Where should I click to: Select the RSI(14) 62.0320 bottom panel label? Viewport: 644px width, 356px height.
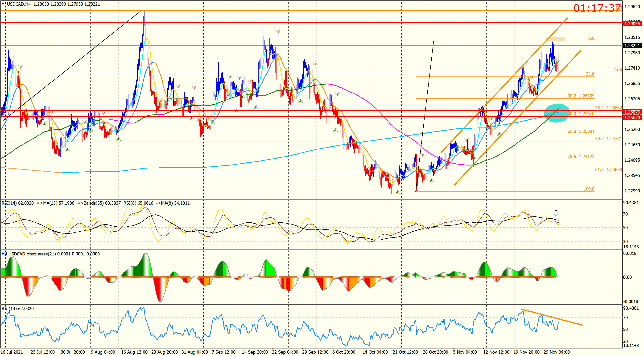[x=17, y=309]
